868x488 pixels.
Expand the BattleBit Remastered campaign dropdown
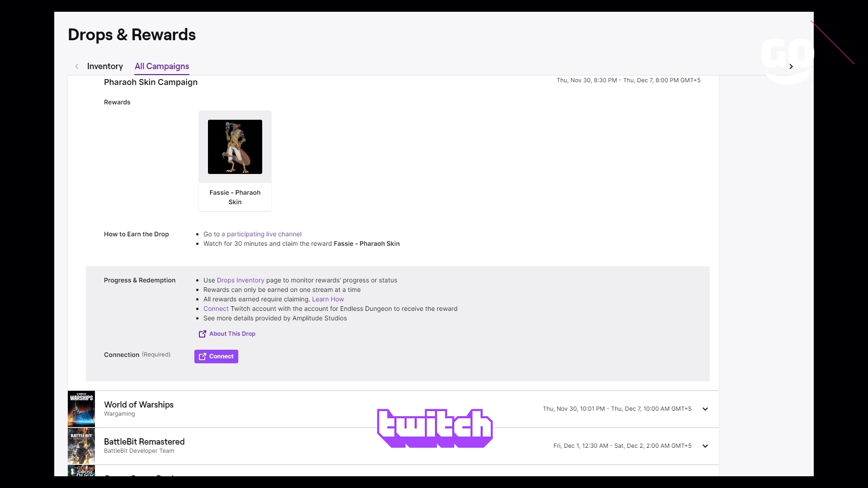pyautogui.click(x=705, y=446)
